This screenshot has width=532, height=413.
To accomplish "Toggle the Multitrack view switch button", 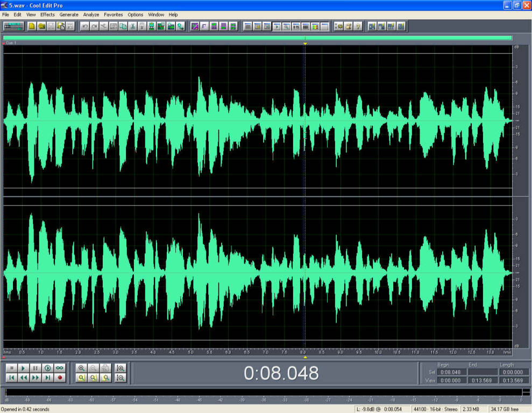I will 13,26.
